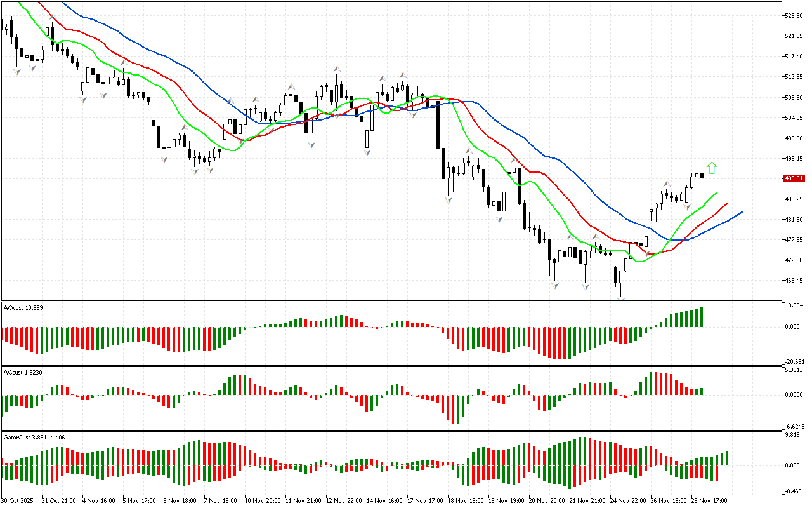Click the green up-arrow buy signal

tap(712, 168)
